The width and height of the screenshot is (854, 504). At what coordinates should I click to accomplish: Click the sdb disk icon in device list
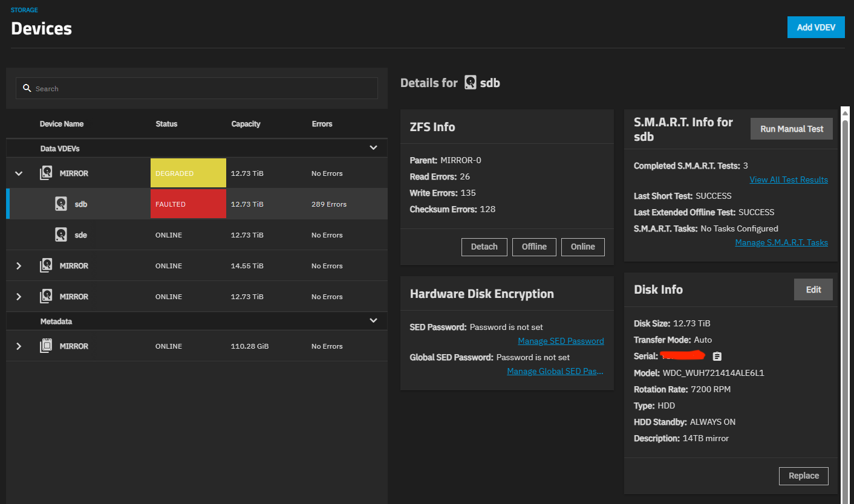coord(61,204)
